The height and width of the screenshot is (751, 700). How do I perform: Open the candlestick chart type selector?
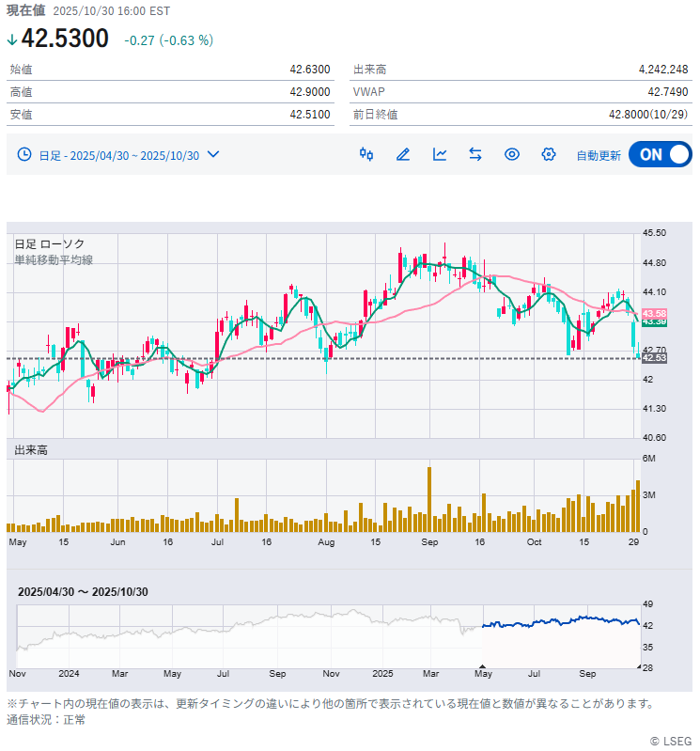click(366, 154)
